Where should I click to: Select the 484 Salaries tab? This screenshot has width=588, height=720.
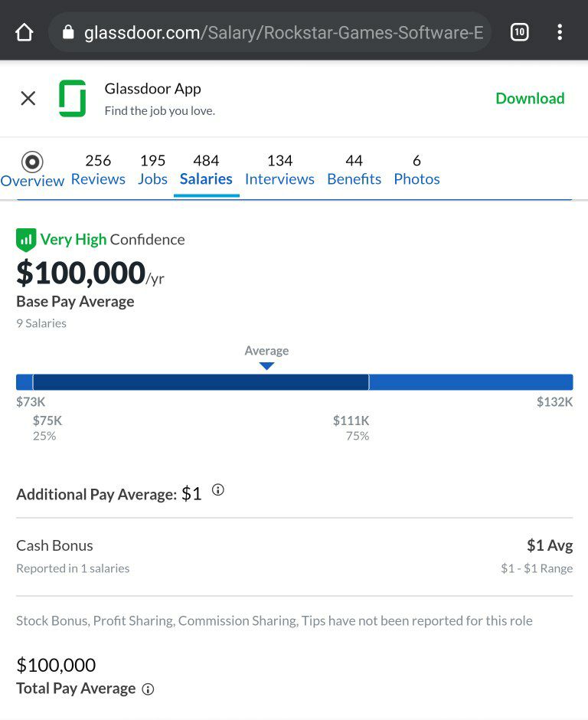coord(206,170)
